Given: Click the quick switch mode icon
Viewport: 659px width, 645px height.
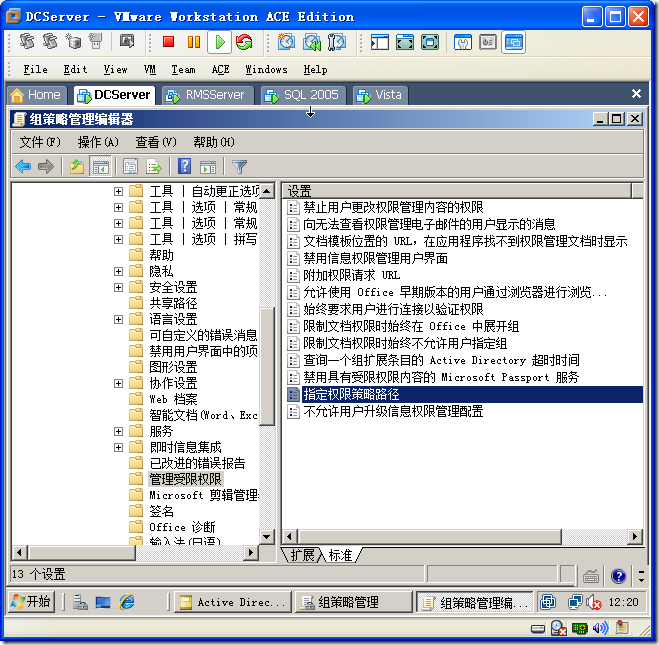Looking at the screenshot, I should [x=430, y=42].
